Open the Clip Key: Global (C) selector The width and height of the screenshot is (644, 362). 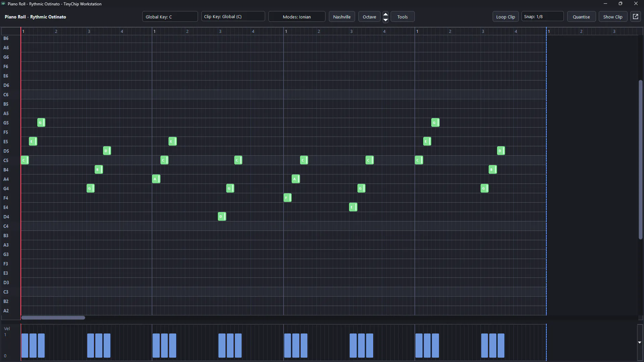point(233,17)
